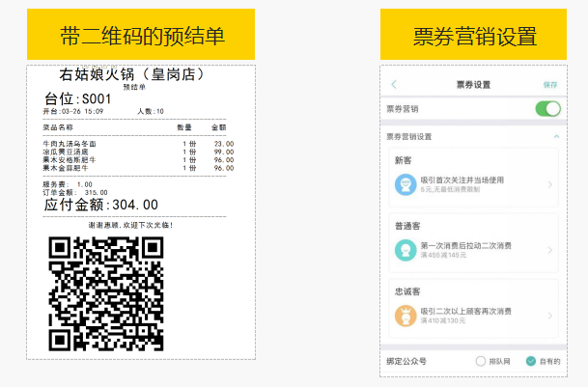The height and width of the screenshot is (387, 588).
Task: Open 新客 settings via right chevron
Action: click(550, 185)
